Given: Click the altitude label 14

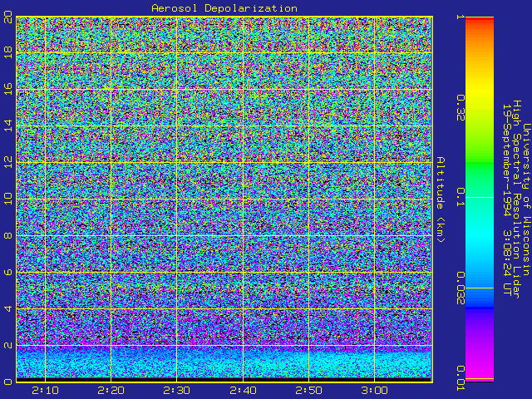Looking at the screenshot, I should (7, 126).
